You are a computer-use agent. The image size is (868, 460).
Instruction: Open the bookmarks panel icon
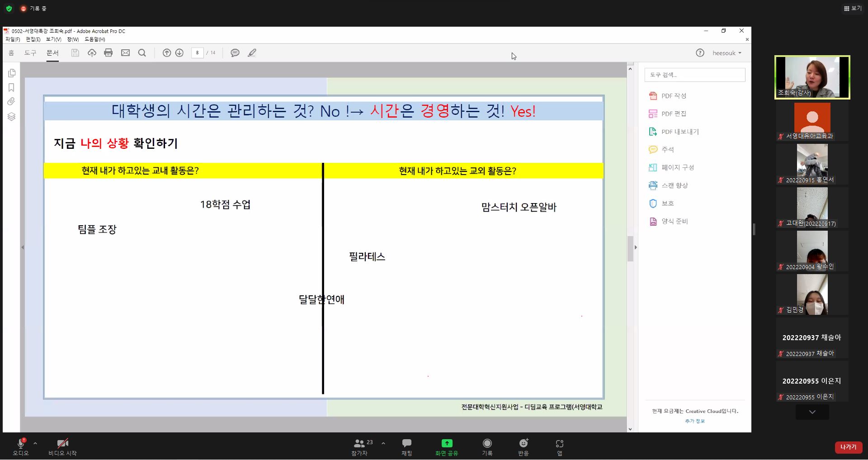click(x=11, y=87)
